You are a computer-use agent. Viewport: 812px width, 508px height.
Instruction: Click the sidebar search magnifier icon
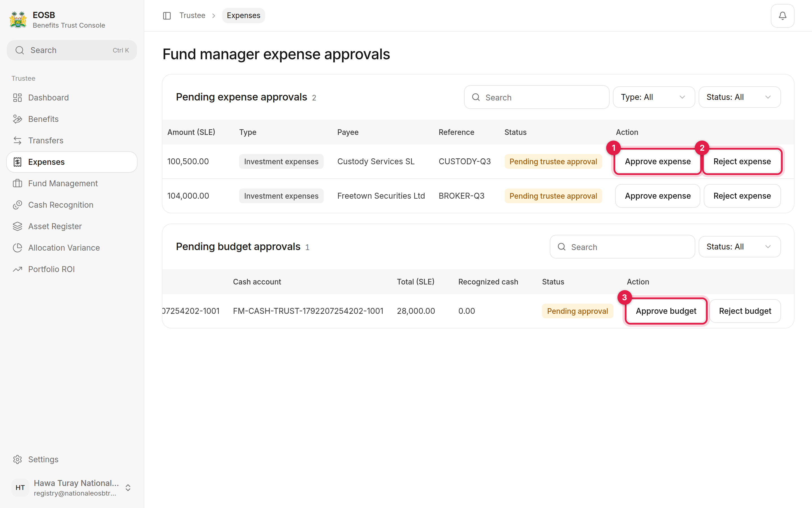tap(20, 51)
